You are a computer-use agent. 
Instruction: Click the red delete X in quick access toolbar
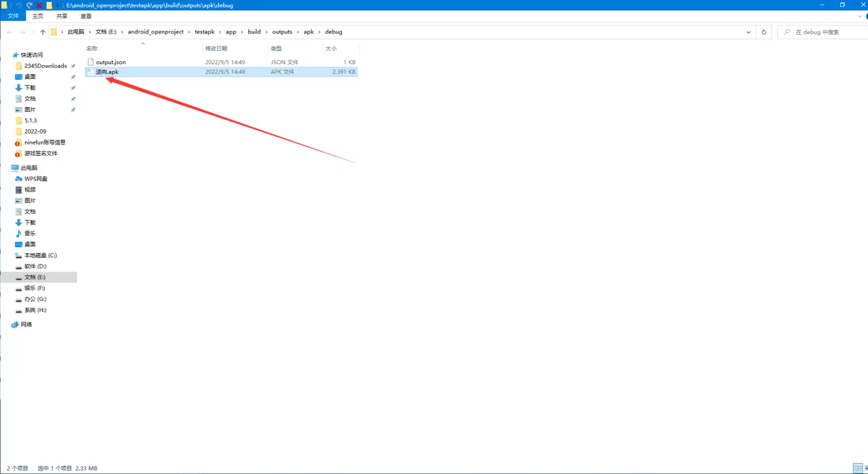(39, 5)
